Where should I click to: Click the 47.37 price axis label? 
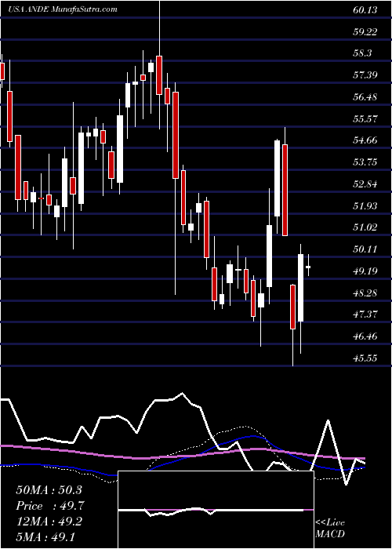(x=365, y=314)
